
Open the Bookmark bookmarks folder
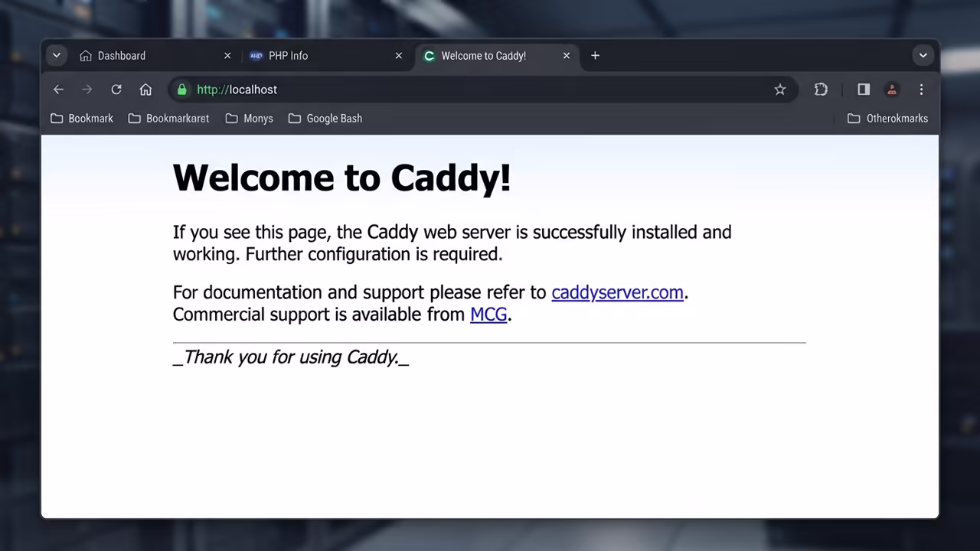point(82,119)
